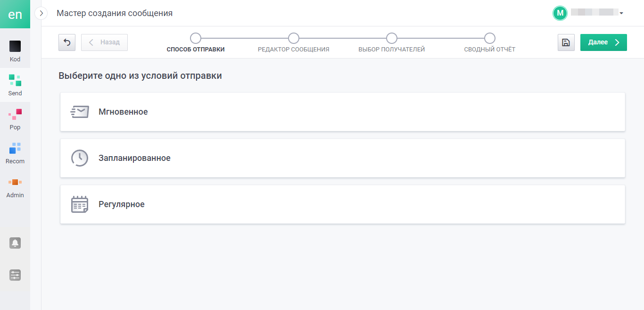The height and width of the screenshot is (310, 644).
Task: Save the message with the floppy disk icon
Action: click(566, 42)
